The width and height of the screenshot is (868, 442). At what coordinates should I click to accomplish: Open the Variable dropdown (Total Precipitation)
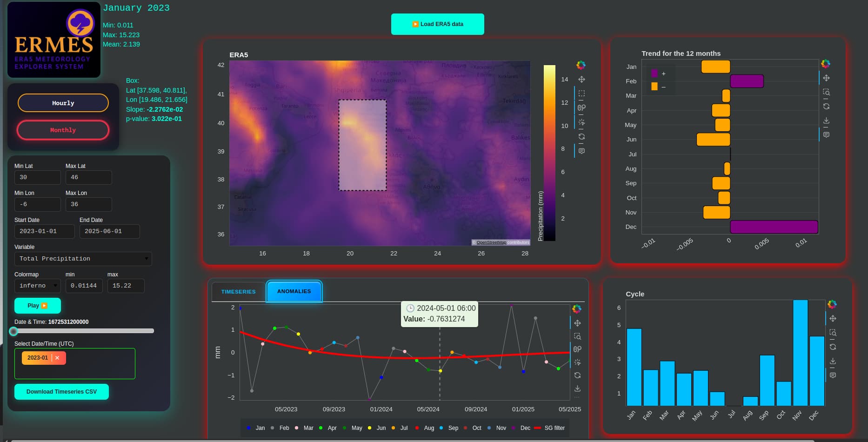(x=83, y=259)
